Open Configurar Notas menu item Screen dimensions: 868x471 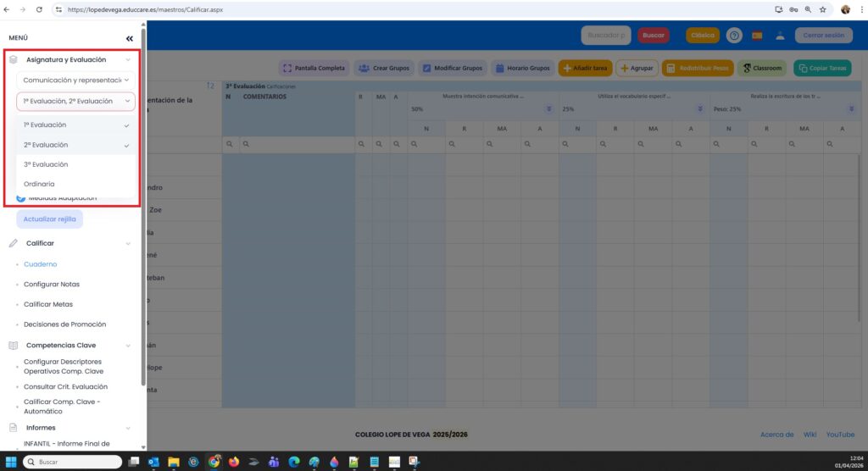52,285
